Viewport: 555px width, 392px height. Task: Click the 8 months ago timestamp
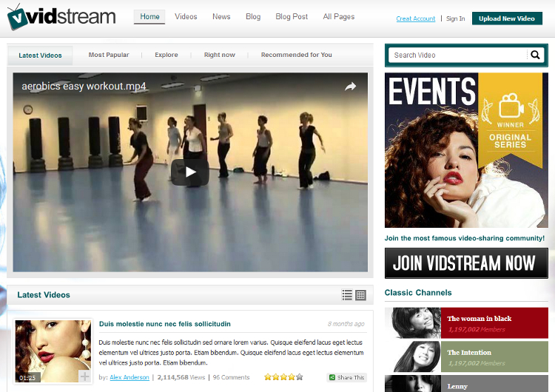tap(346, 324)
